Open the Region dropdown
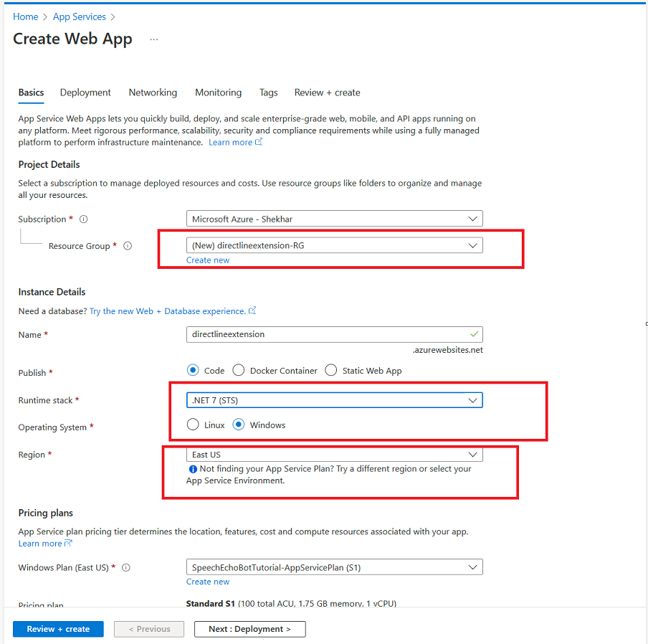The image size is (648, 644). [x=472, y=454]
